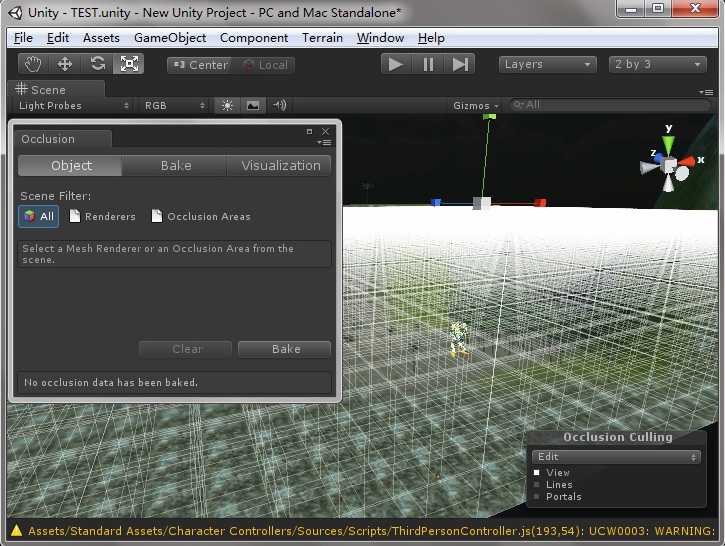Open the Window menu
This screenshot has width=725, height=546.
point(381,38)
